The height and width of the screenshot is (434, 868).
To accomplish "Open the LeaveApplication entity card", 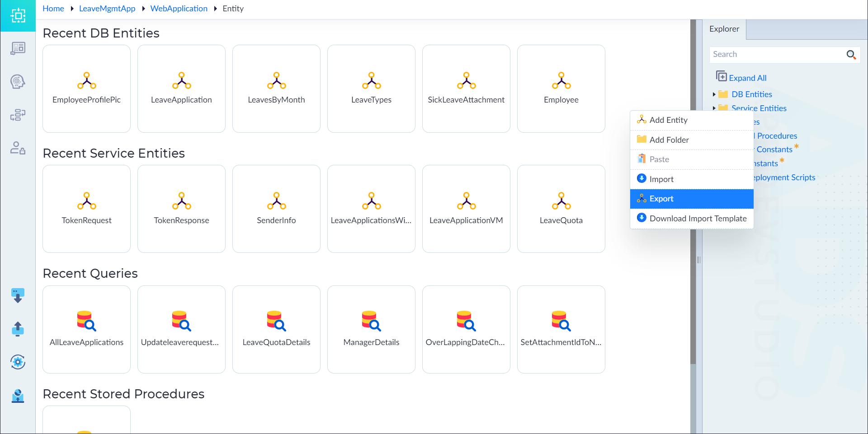I will click(x=181, y=89).
